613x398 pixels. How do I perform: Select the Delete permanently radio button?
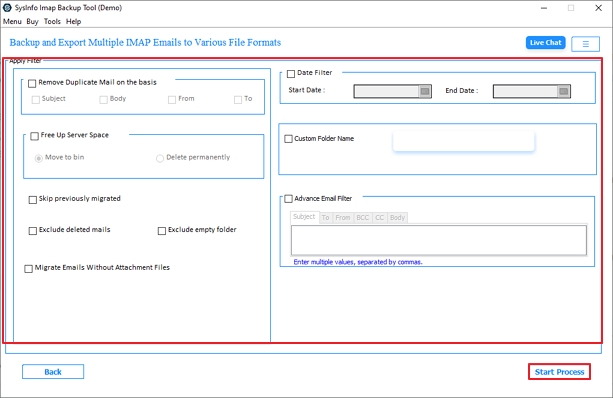[160, 158]
